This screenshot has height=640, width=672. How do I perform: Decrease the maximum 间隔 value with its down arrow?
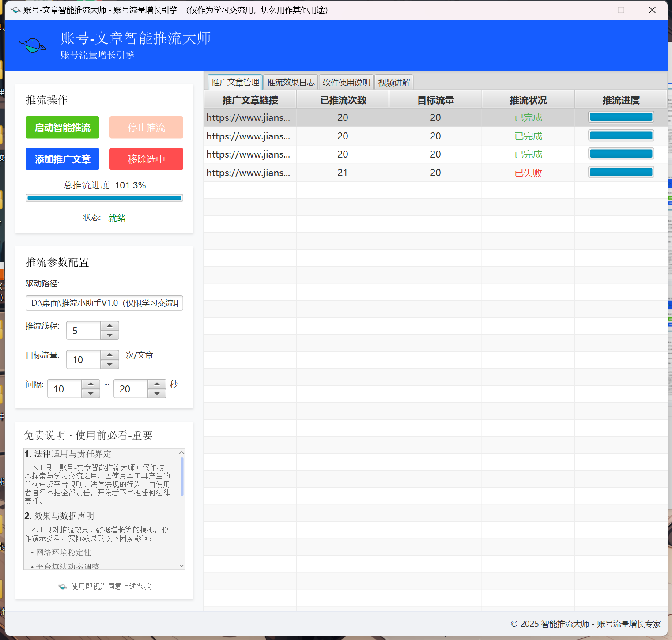(157, 393)
